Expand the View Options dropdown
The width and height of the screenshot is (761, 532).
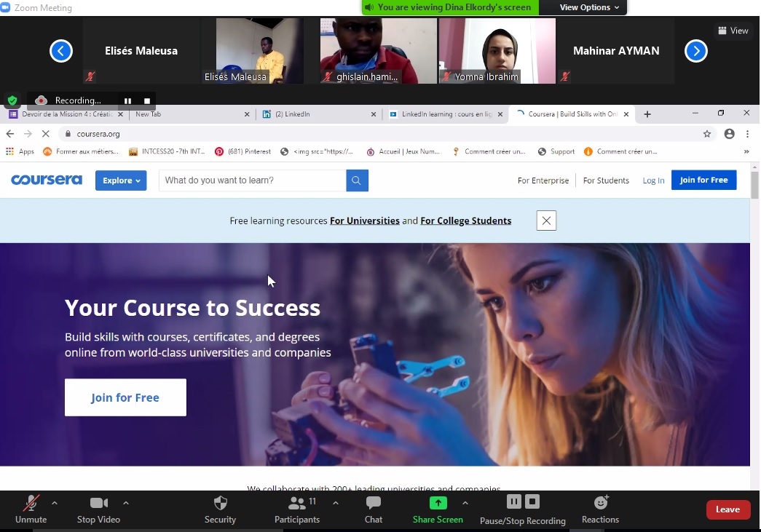(589, 7)
